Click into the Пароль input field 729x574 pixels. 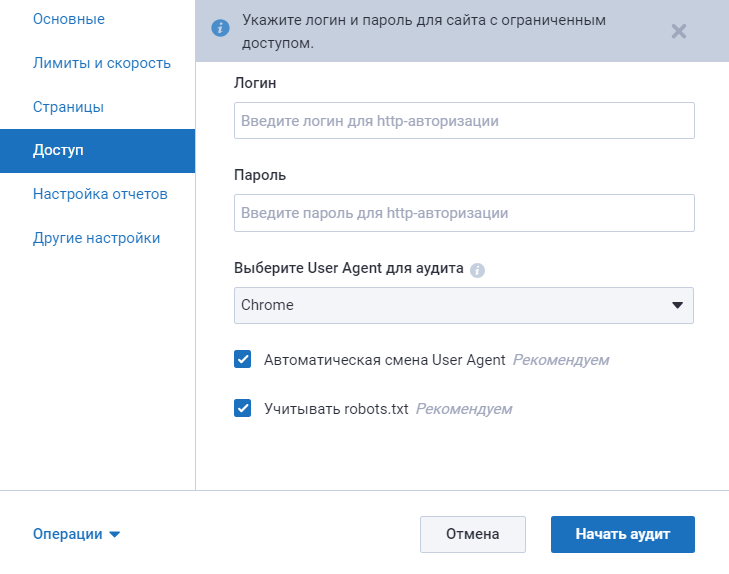pyautogui.click(x=463, y=213)
